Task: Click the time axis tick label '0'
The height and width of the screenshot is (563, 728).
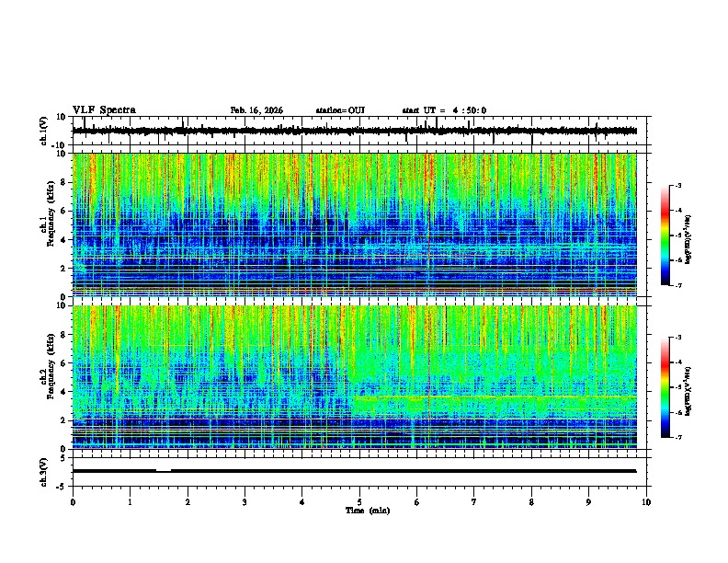Action: tap(73, 502)
